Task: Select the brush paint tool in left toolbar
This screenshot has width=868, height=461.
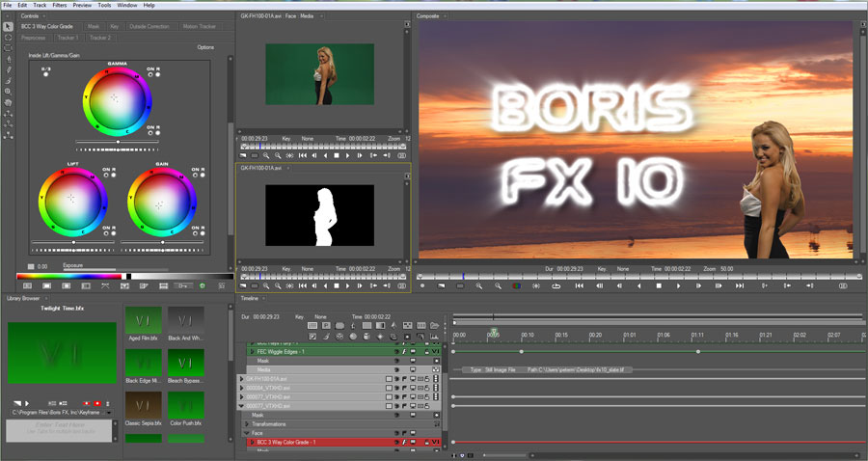Action: 8,81
